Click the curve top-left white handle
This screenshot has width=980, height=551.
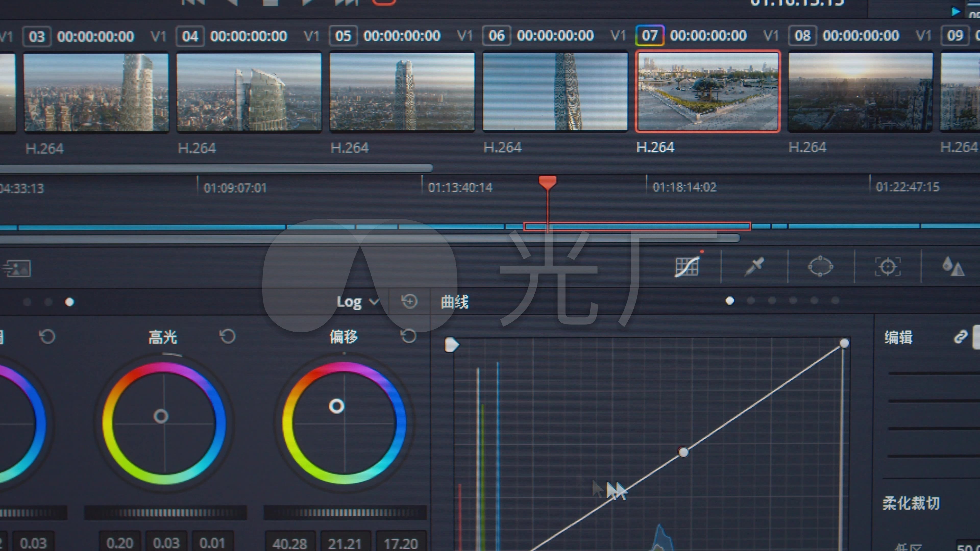(x=452, y=345)
